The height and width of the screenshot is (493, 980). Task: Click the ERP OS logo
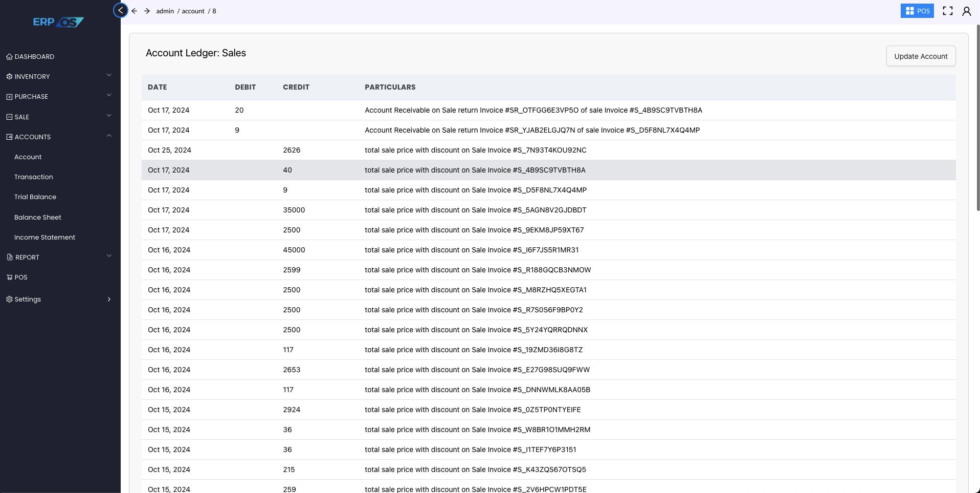[58, 22]
